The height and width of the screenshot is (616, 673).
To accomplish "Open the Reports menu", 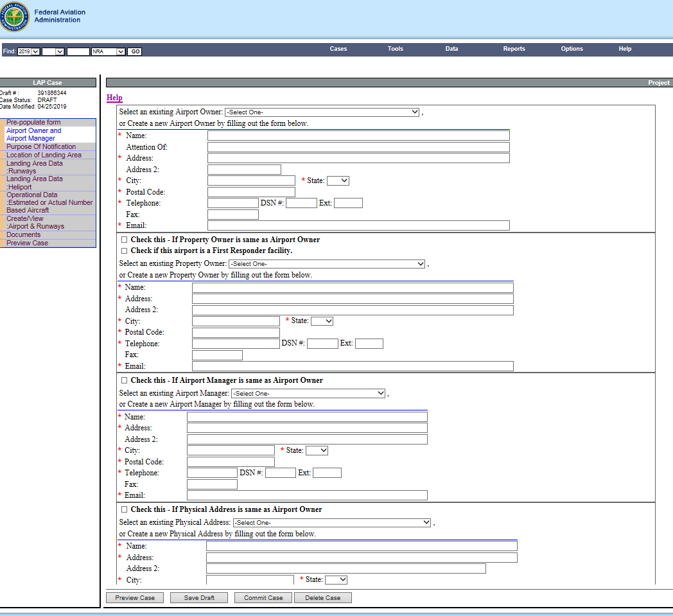I will coord(514,49).
